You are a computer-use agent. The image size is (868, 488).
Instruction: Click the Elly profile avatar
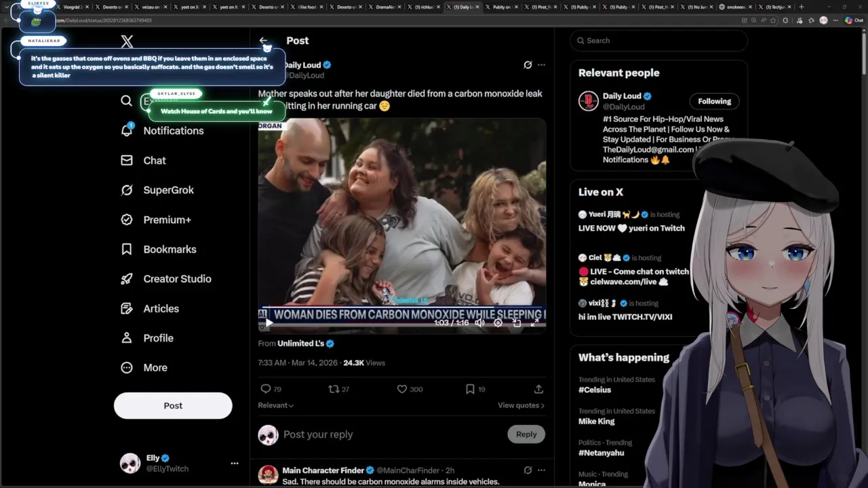point(130,464)
